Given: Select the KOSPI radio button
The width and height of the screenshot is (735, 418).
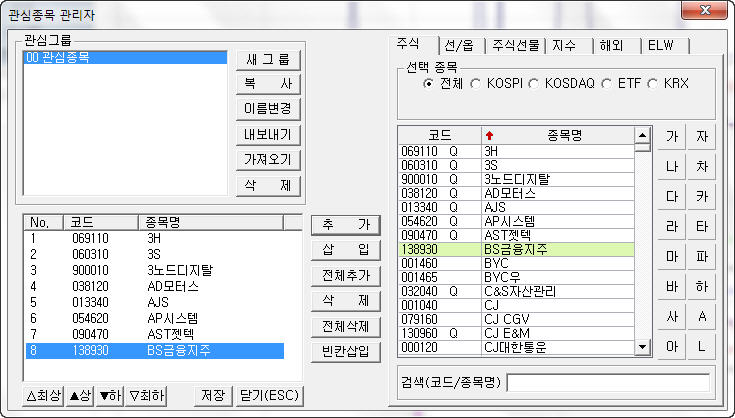Looking at the screenshot, I should [x=475, y=83].
